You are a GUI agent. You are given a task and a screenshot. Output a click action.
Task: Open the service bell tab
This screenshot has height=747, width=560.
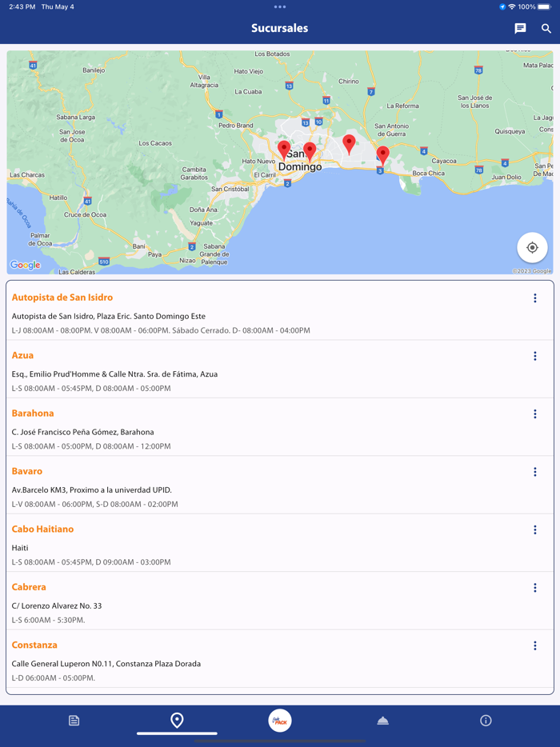click(382, 721)
